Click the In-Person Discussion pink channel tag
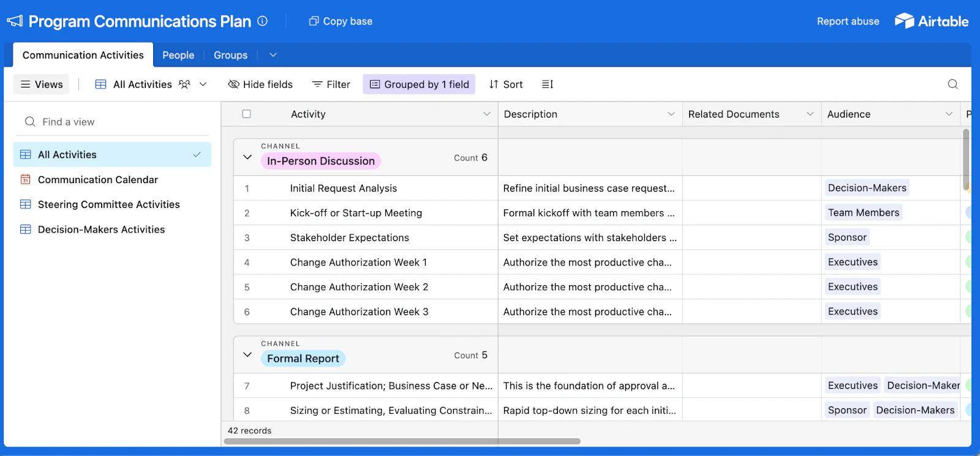 [x=321, y=161]
